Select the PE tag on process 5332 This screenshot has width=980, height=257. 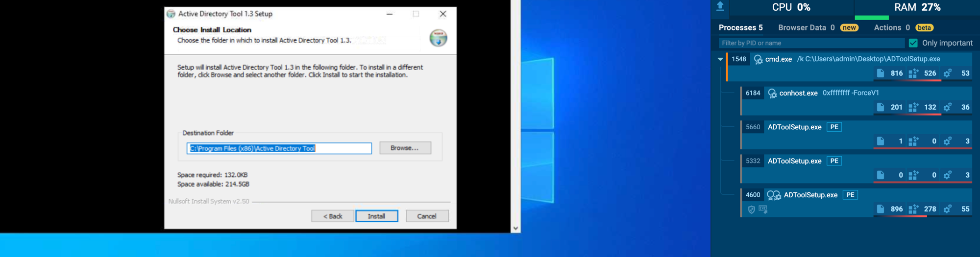834,161
